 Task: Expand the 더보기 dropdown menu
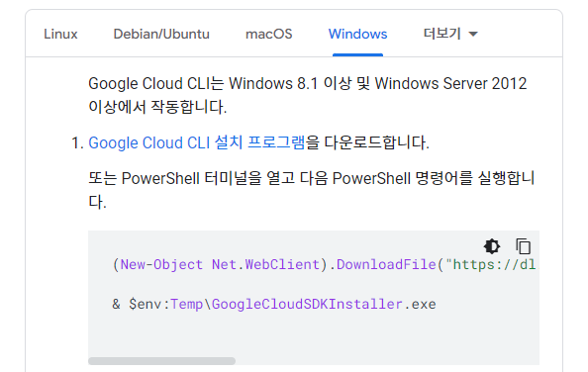[450, 34]
